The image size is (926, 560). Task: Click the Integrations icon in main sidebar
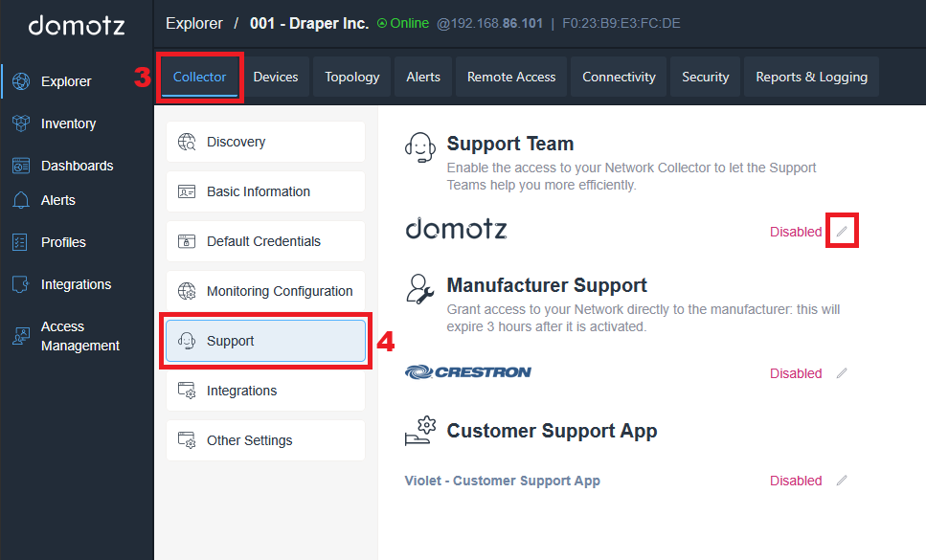pos(21,284)
